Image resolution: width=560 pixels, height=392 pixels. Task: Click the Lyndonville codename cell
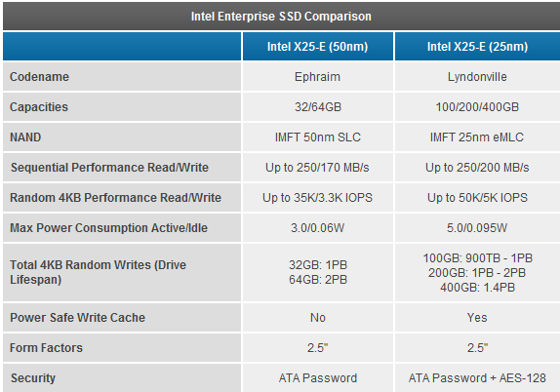pyautogui.click(x=477, y=77)
